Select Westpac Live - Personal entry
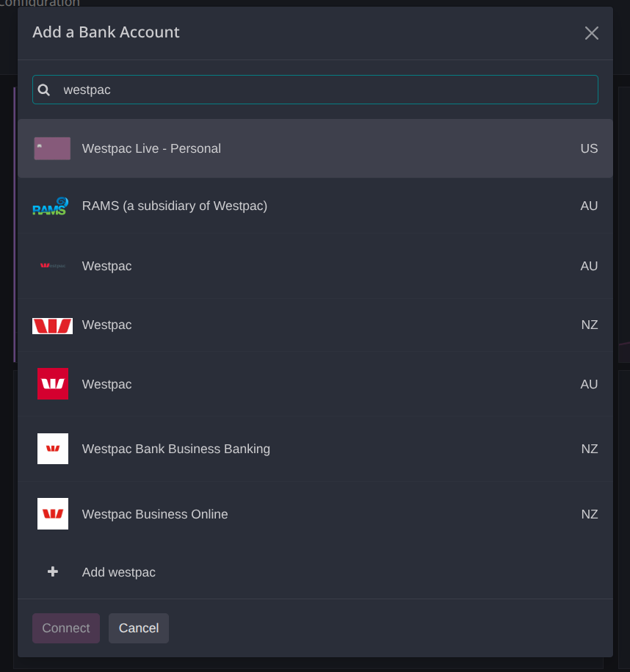 (315, 148)
